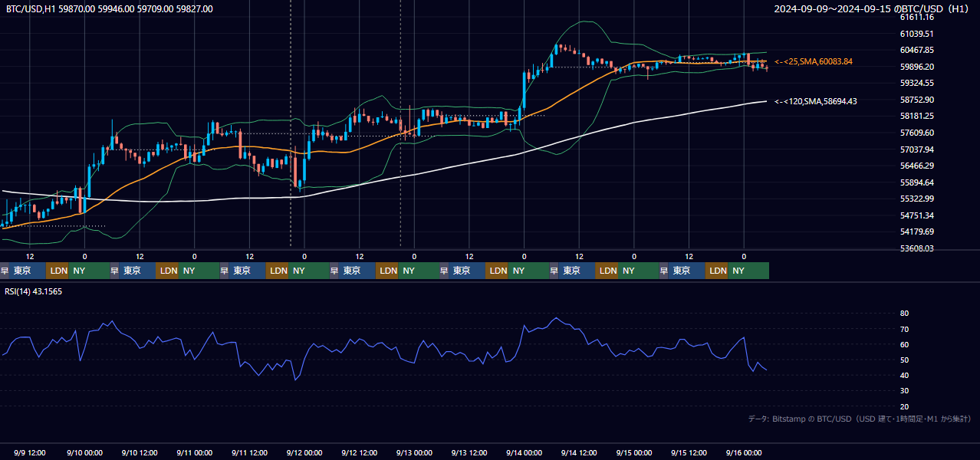Image resolution: width=980 pixels, height=460 pixels.
Task: Click the 9/13 00:00 date label
Action: 415,452
